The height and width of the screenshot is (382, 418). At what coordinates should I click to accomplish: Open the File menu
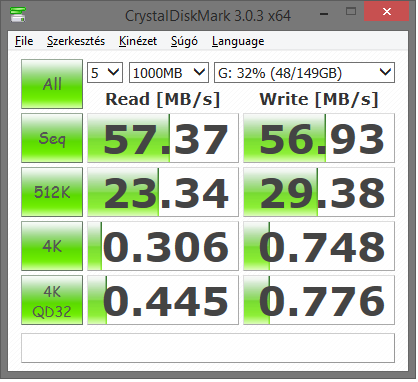tap(24, 41)
